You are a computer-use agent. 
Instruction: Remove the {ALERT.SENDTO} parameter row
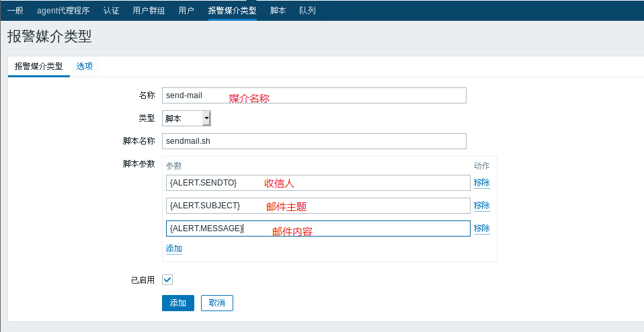[x=481, y=183]
